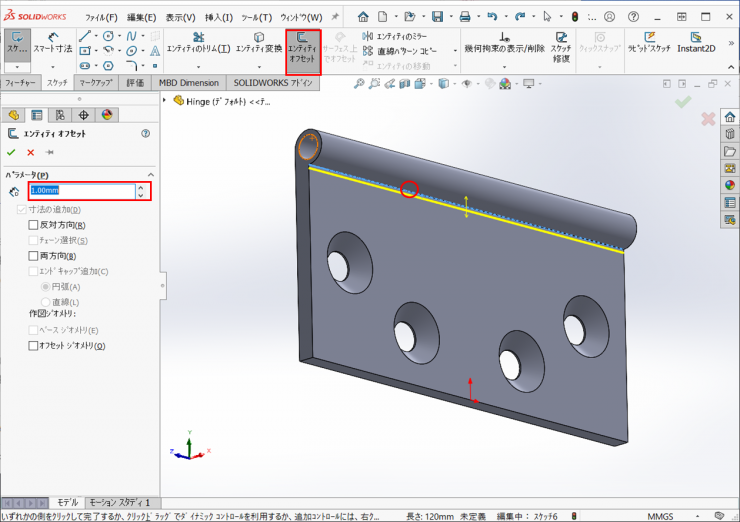The width and height of the screenshot is (740, 522).
Task: Open the dropdown below Display/Delete Relations (幾何拘束の表示/削除)
Action: (503, 67)
